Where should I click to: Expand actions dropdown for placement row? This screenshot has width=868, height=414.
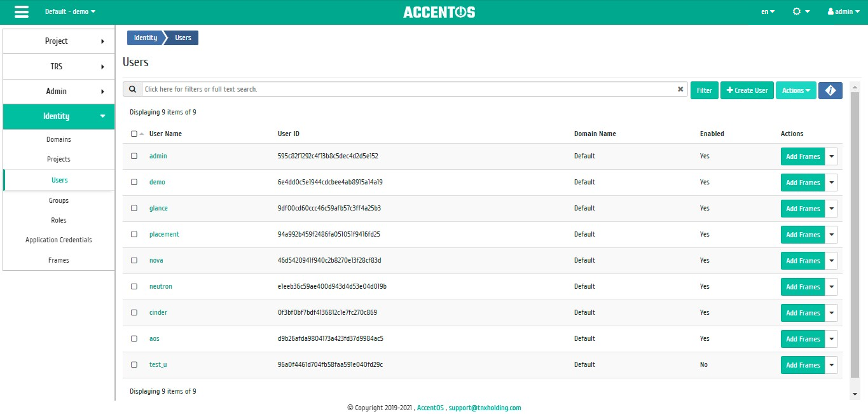(832, 235)
